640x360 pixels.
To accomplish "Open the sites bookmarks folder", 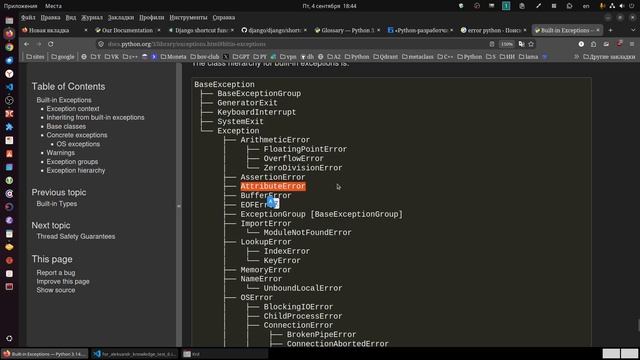I will tap(35, 57).
